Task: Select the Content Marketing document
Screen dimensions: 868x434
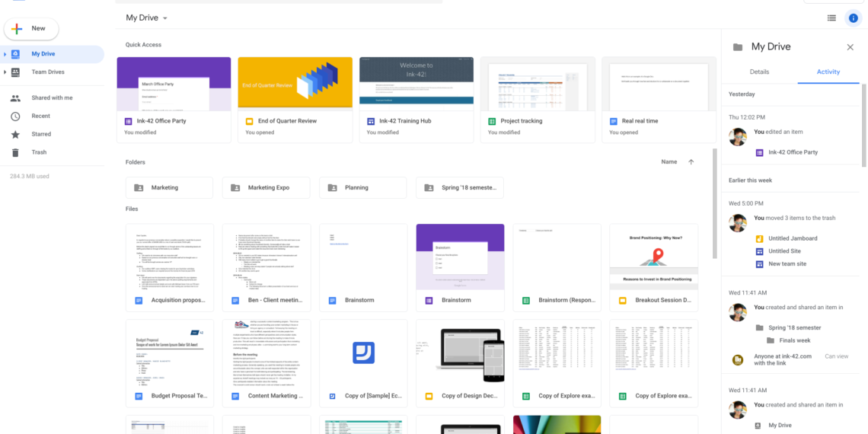Action: coord(266,364)
